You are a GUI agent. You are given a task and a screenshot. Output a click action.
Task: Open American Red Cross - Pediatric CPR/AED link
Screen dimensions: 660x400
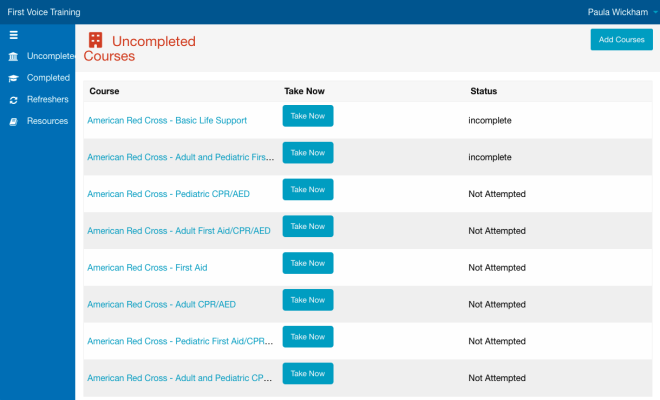click(168, 194)
